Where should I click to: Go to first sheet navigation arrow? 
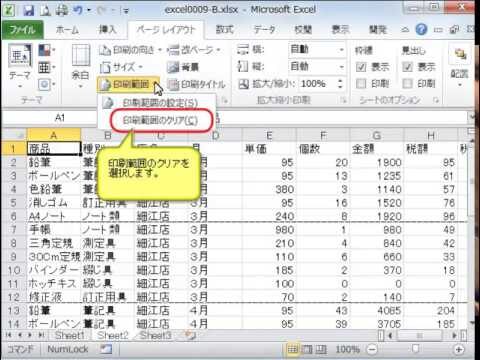[x=9, y=335]
